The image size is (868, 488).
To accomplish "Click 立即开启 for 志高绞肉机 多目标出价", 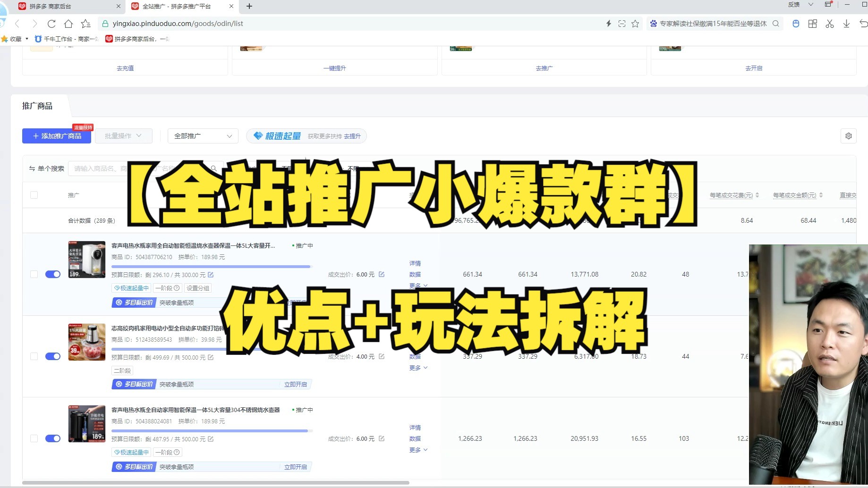I will [296, 384].
